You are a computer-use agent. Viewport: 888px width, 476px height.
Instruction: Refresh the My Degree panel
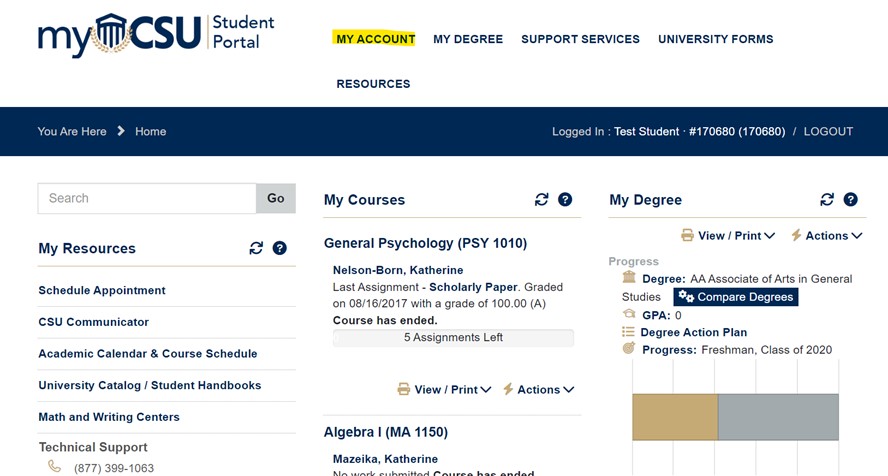827,200
